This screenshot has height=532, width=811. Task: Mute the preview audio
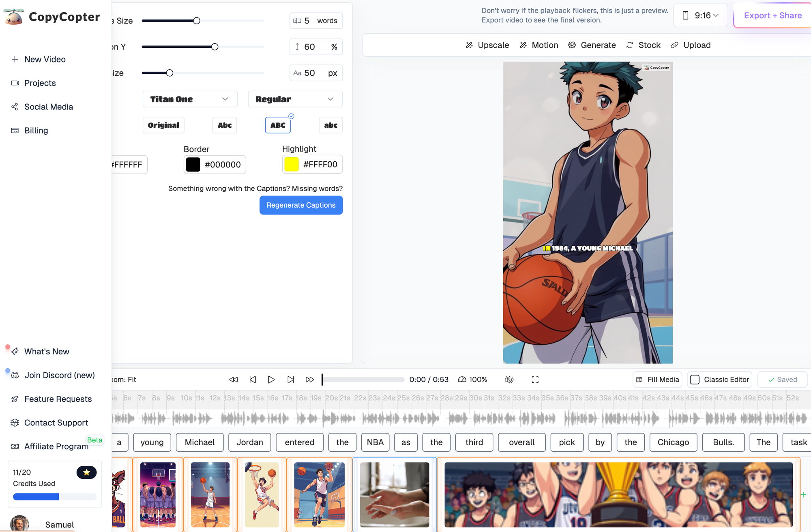509,380
